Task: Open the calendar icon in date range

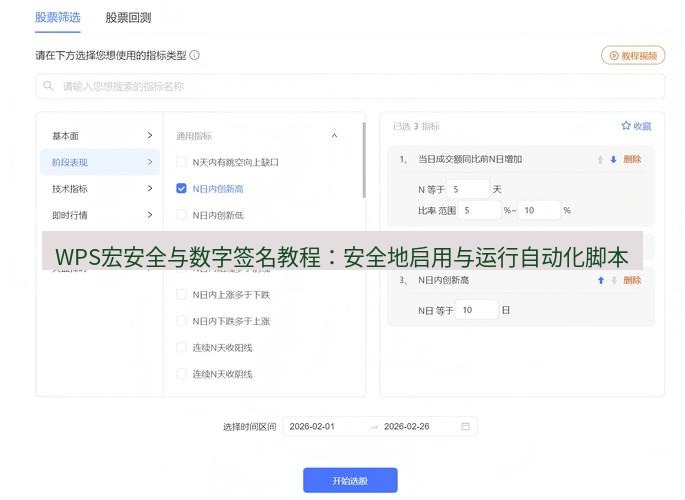Action: 466,426
